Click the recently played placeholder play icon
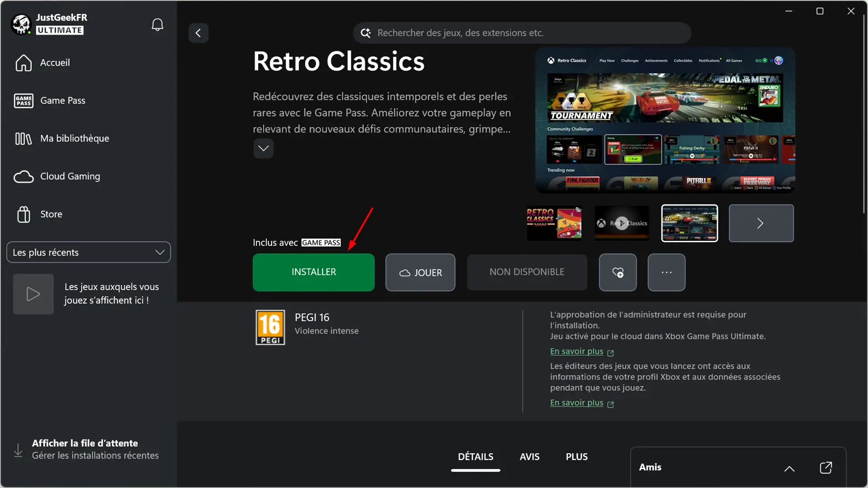 33,294
